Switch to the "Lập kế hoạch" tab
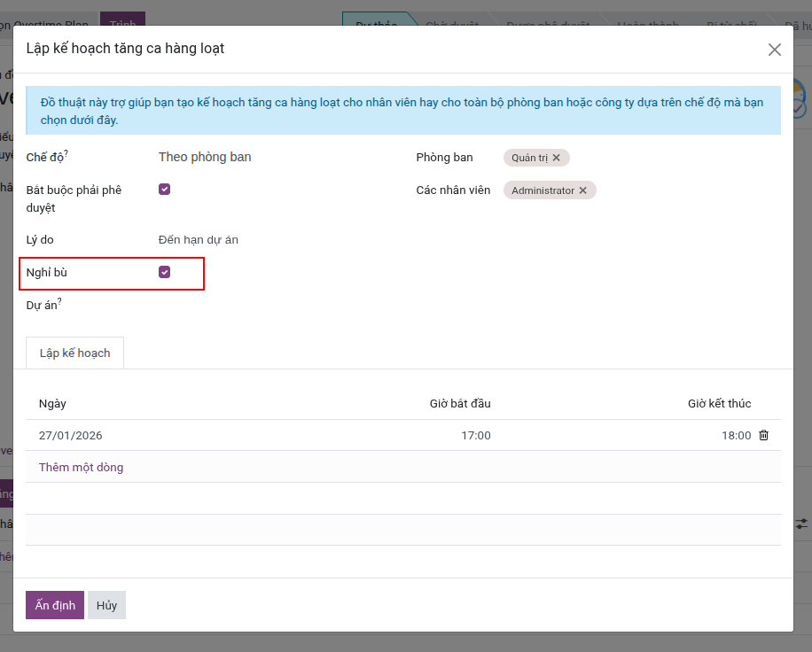The image size is (812, 652). 74,352
